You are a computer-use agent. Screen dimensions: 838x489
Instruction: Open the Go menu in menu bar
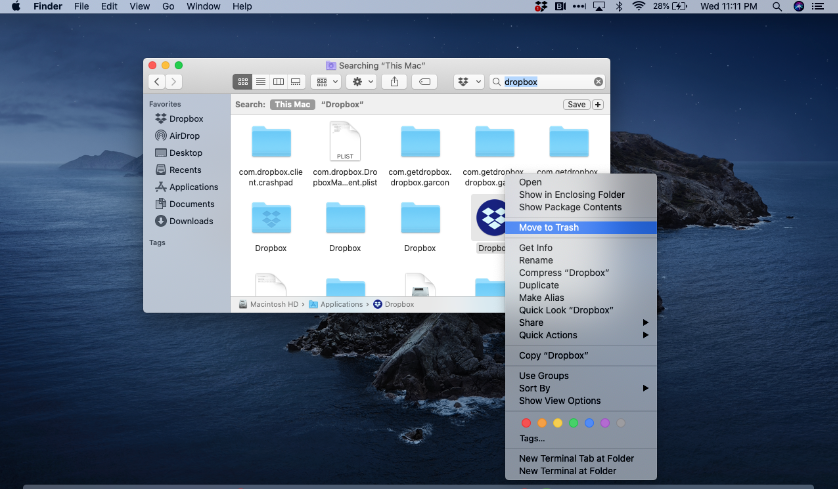(x=168, y=6)
